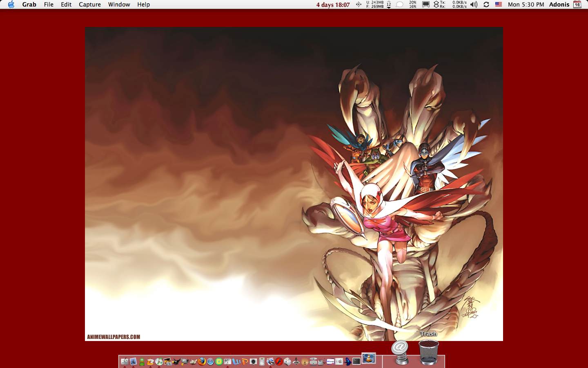Open the Trash in the Dock
The height and width of the screenshot is (368, 588).
tap(429, 352)
